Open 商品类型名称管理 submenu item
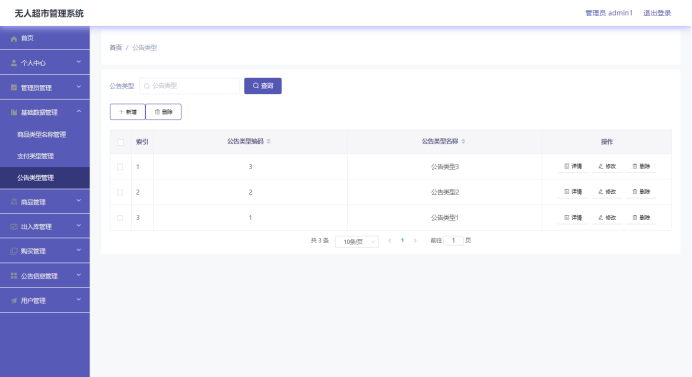 pos(45,135)
